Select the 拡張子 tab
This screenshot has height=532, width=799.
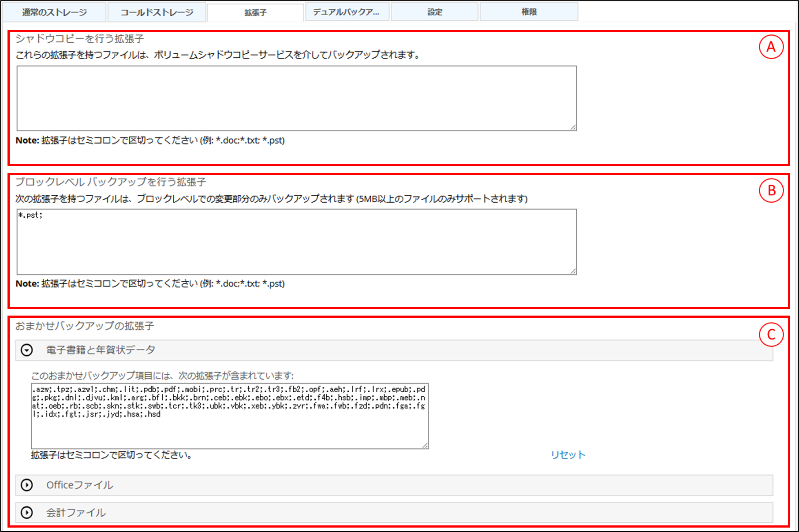click(255, 13)
